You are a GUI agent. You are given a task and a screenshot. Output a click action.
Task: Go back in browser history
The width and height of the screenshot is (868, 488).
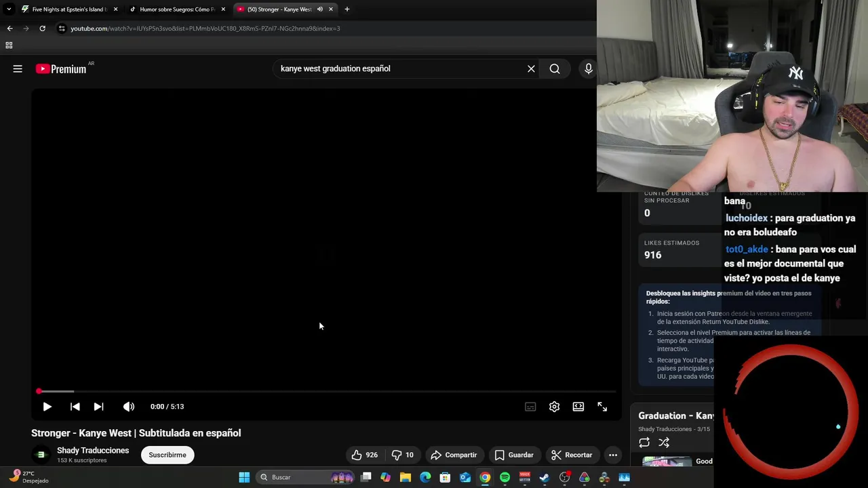coord(9,28)
